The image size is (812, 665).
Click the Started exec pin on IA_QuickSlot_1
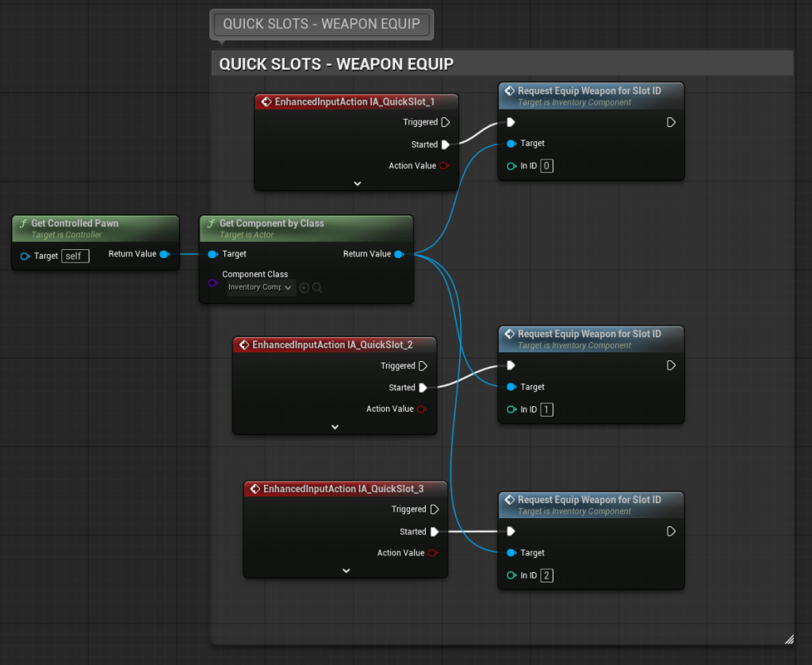[x=446, y=144]
